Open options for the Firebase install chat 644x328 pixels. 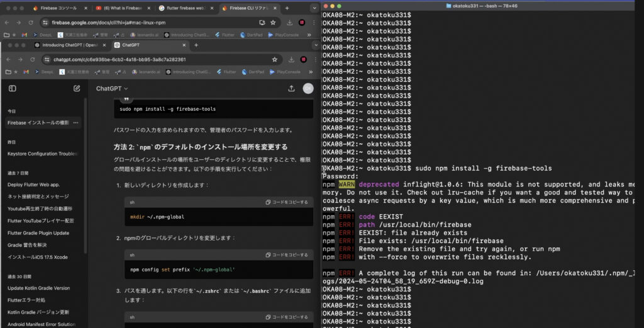coord(76,123)
